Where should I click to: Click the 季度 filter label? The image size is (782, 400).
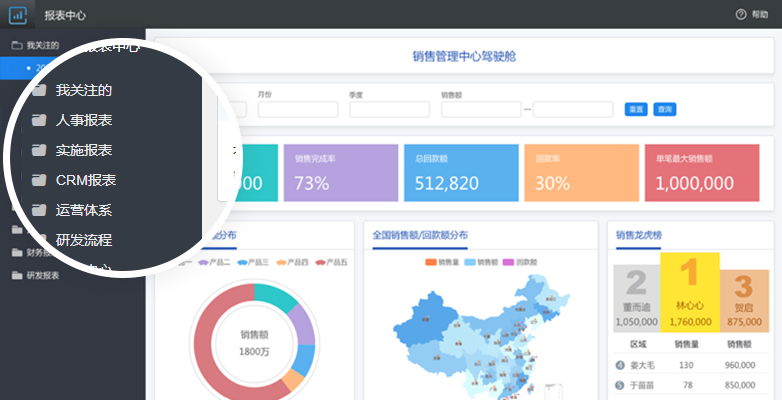pyautogui.click(x=356, y=94)
